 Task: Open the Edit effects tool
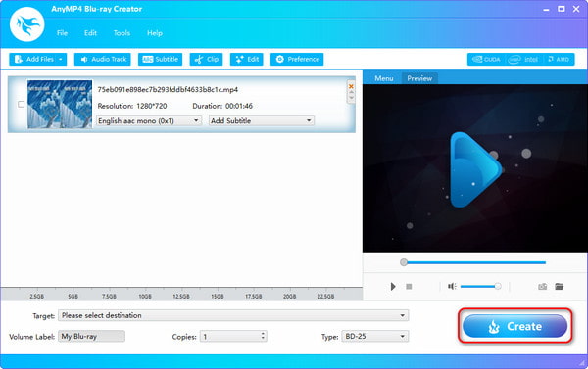coord(247,59)
